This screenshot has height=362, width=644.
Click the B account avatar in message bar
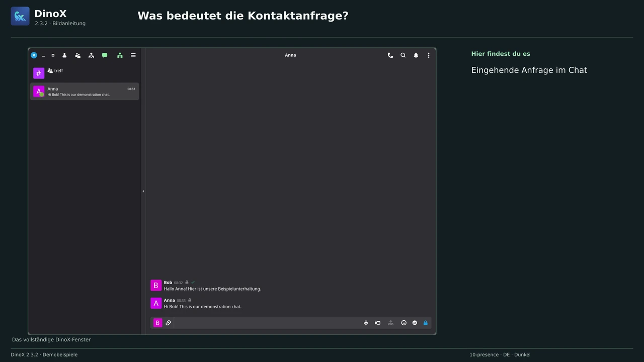[157, 323]
